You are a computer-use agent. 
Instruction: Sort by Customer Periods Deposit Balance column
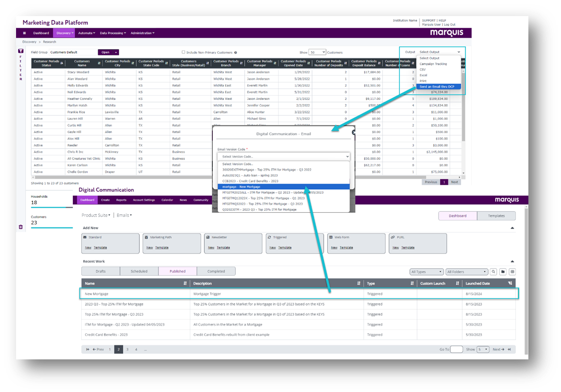click(379, 63)
